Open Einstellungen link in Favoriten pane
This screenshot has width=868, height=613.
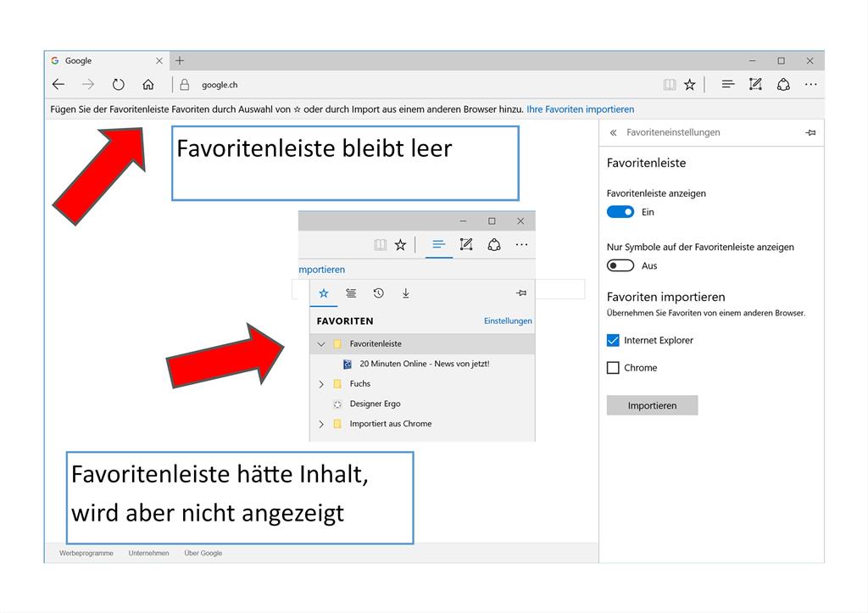pyautogui.click(x=508, y=320)
